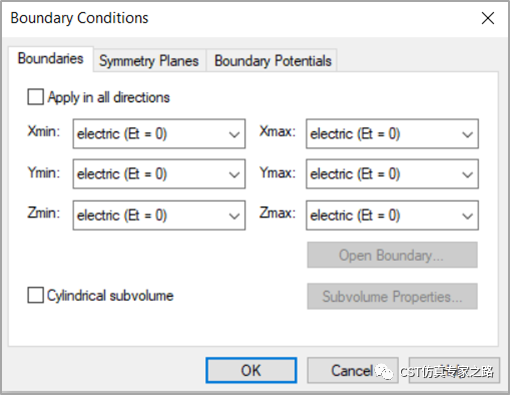Click the chevron arrow of Zmax combo

(x=468, y=216)
